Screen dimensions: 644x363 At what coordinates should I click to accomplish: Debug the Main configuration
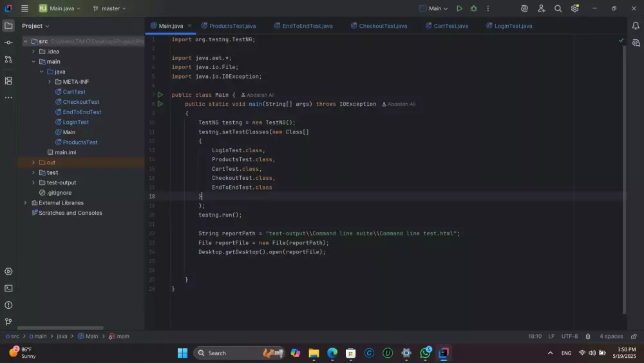473,8
